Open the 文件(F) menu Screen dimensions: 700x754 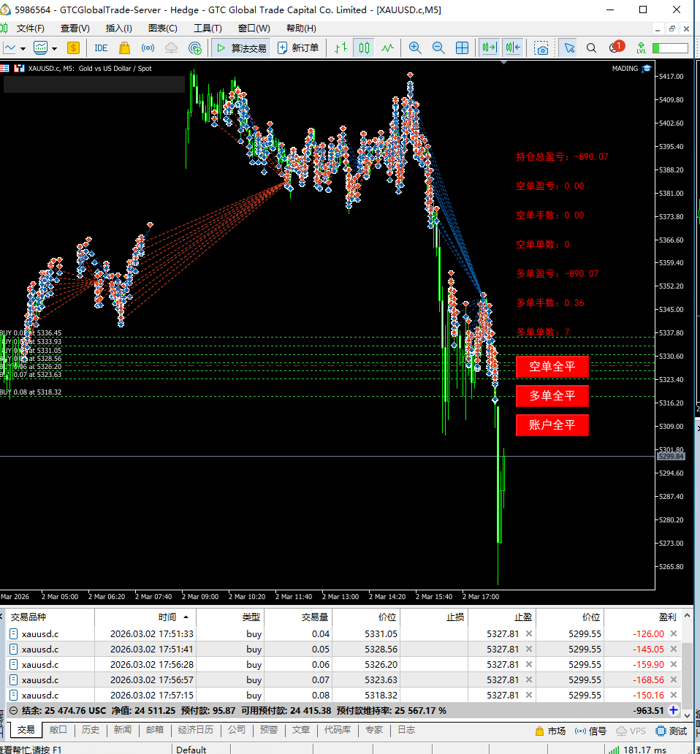[x=30, y=28]
